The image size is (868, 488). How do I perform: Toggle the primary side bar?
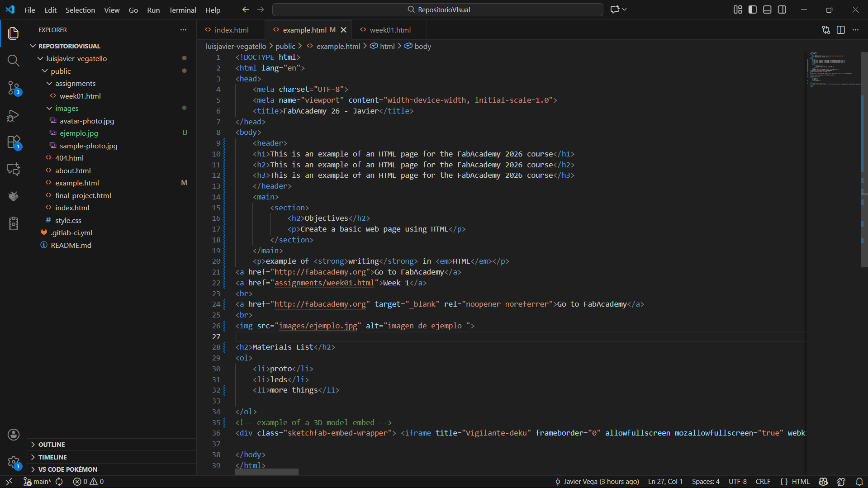pos(753,9)
